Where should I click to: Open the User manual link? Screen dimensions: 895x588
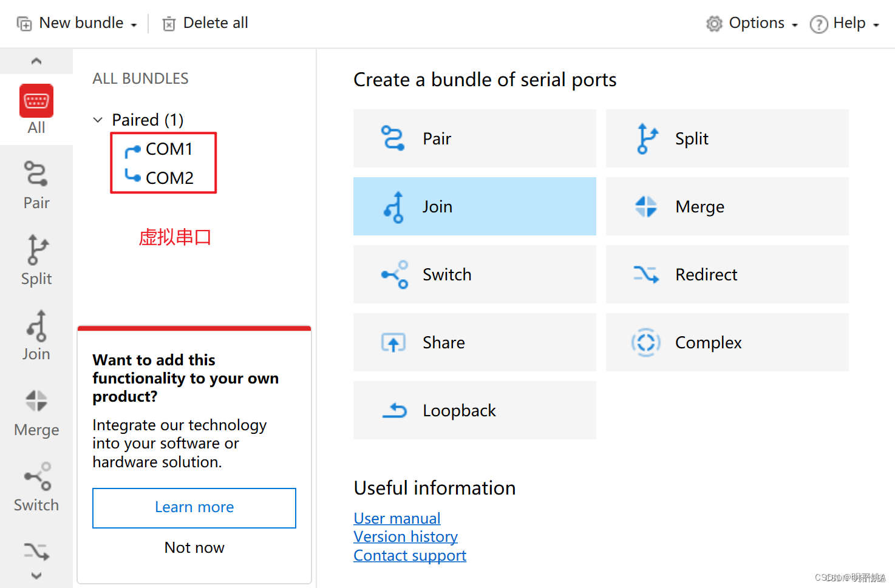(x=397, y=518)
